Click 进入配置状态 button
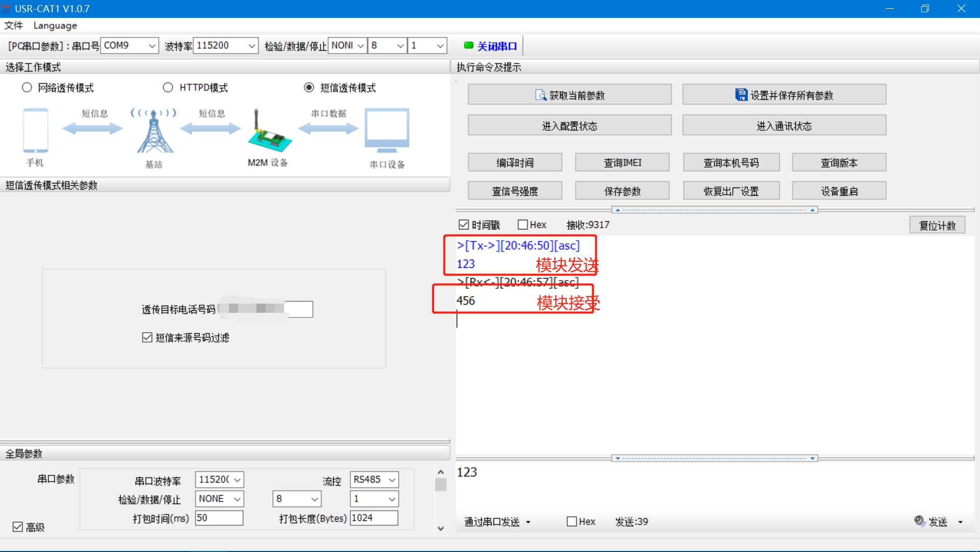Image resolution: width=980 pixels, height=552 pixels. (x=569, y=125)
